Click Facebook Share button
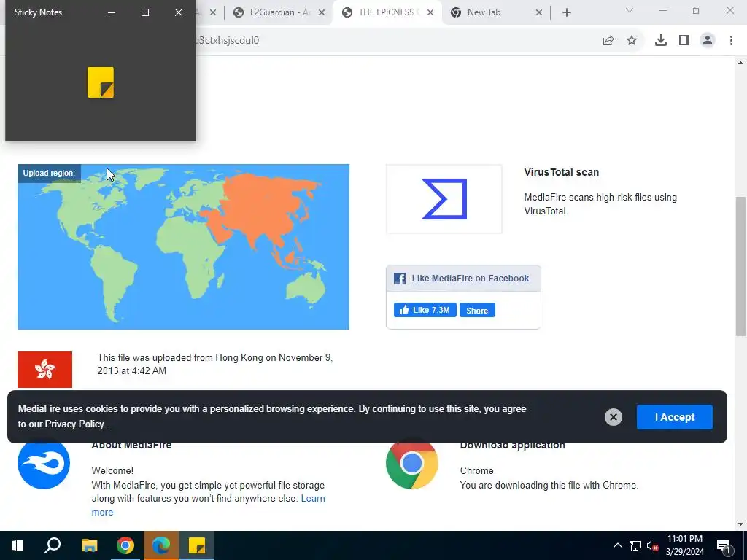The height and width of the screenshot is (560, 747). pos(477,311)
